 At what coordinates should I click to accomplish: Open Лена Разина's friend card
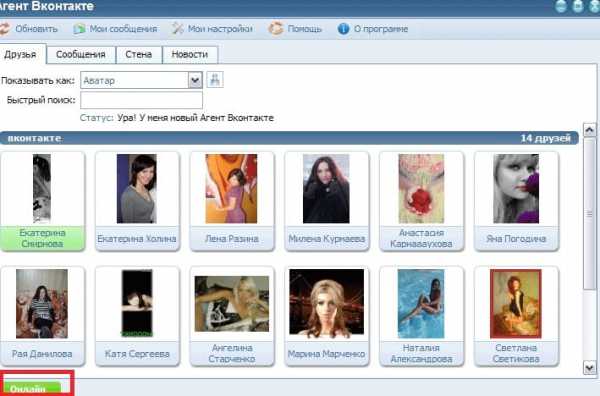pyautogui.click(x=232, y=202)
